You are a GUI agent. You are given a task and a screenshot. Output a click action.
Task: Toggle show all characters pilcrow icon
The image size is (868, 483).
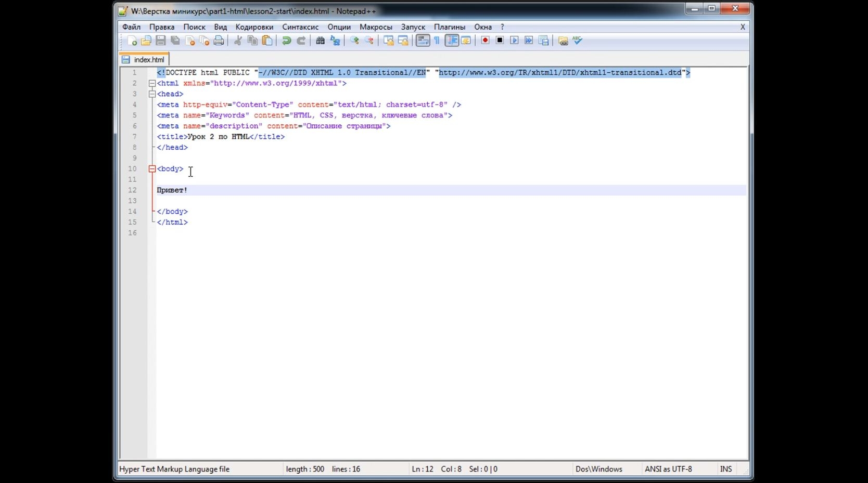point(437,41)
